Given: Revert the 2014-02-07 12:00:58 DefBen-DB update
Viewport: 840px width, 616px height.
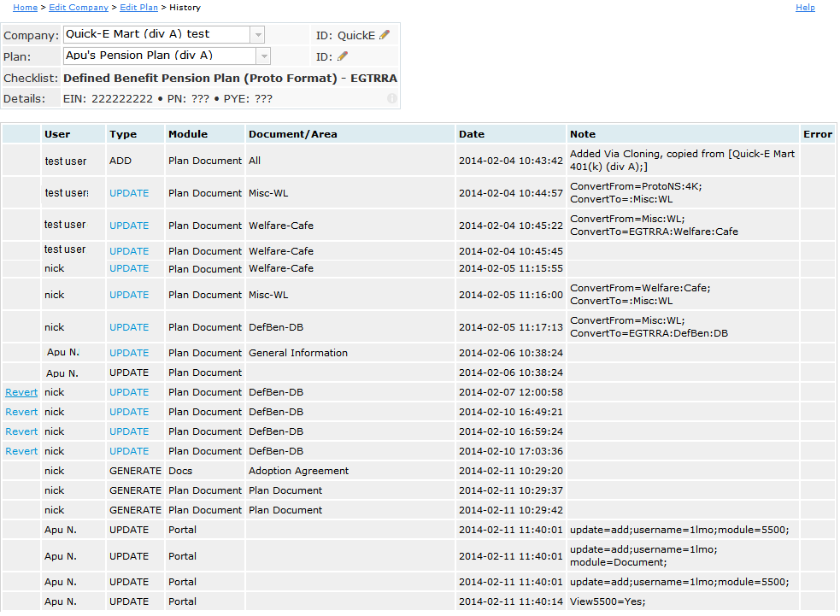Looking at the screenshot, I should 21,392.
